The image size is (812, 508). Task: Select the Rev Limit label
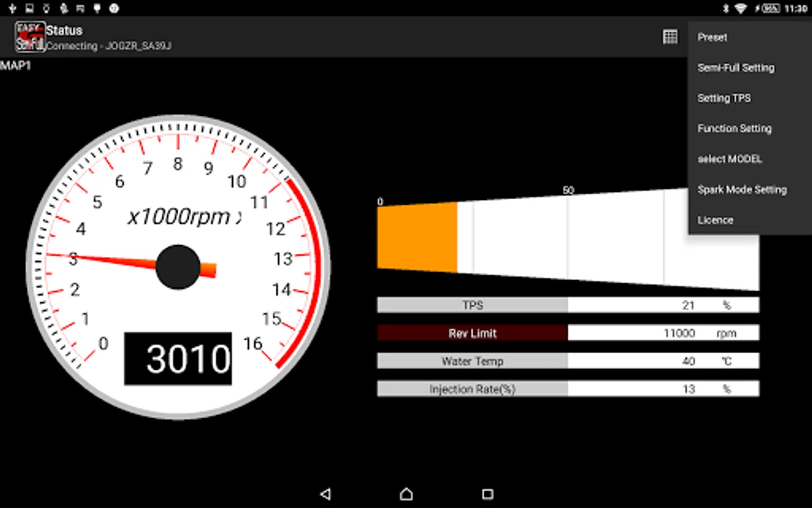pyautogui.click(x=473, y=333)
